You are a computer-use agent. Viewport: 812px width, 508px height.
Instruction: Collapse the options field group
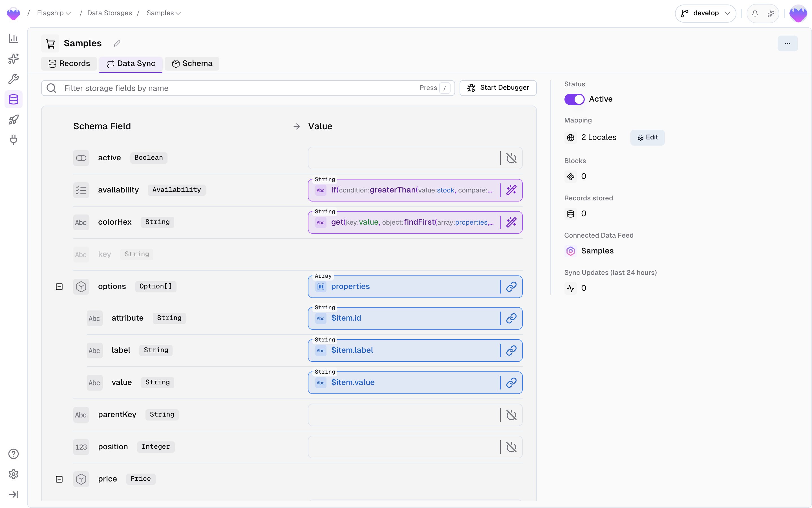pos(59,286)
